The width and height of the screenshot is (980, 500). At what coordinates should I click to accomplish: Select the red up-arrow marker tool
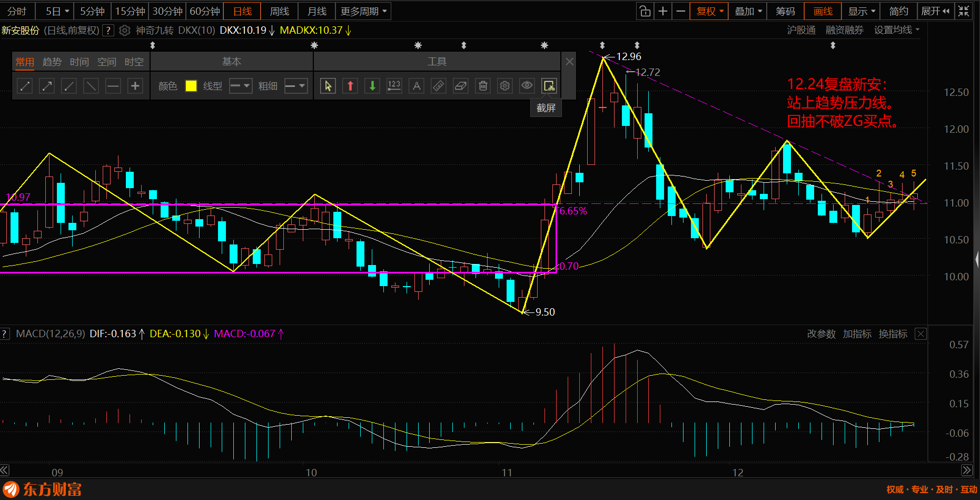point(350,86)
